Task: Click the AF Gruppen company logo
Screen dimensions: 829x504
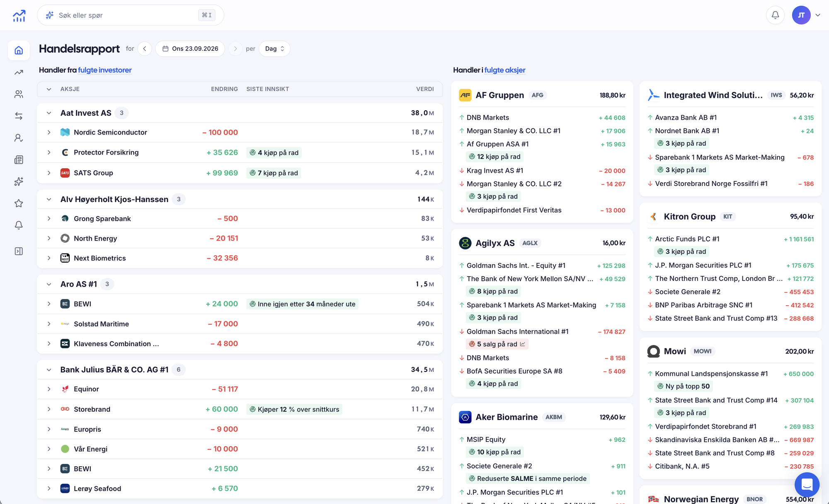Action: click(x=465, y=95)
